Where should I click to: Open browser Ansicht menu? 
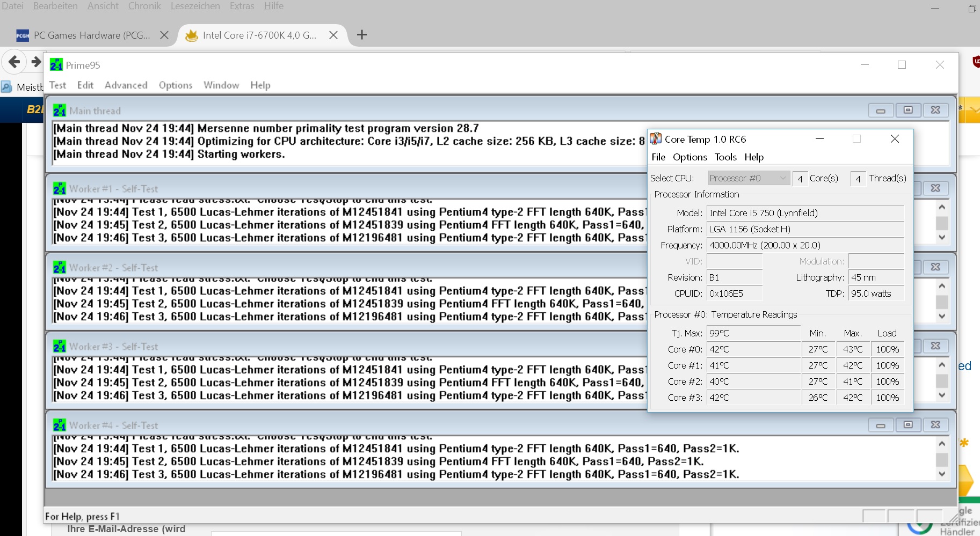click(103, 6)
